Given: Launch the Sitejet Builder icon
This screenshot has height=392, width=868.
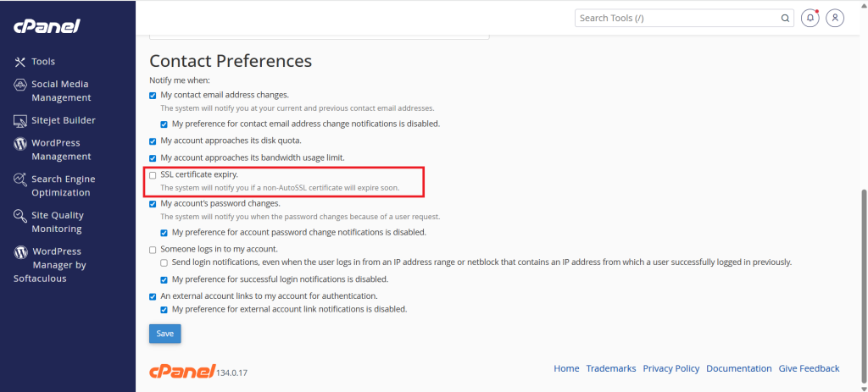Looking at the screenshot, I should coord(20,121).
